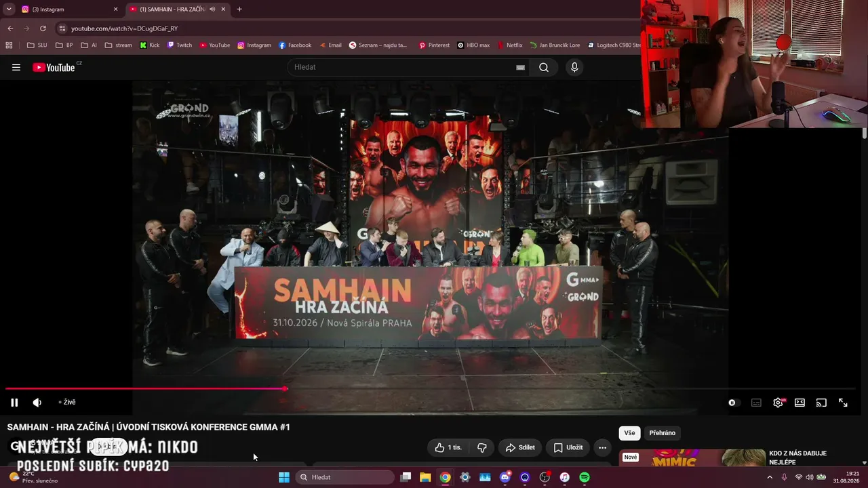Open the Facebook bookmark
This screenshot has width=868, height=488.
click(295, 45)
